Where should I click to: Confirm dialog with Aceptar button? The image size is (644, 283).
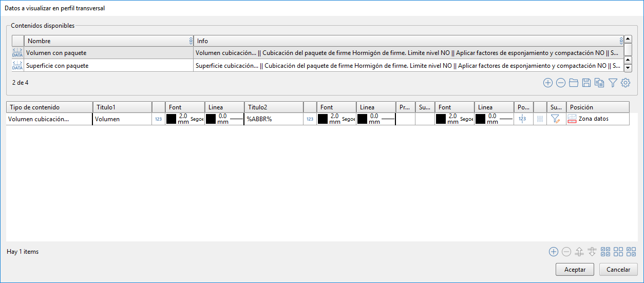[575, 269]
